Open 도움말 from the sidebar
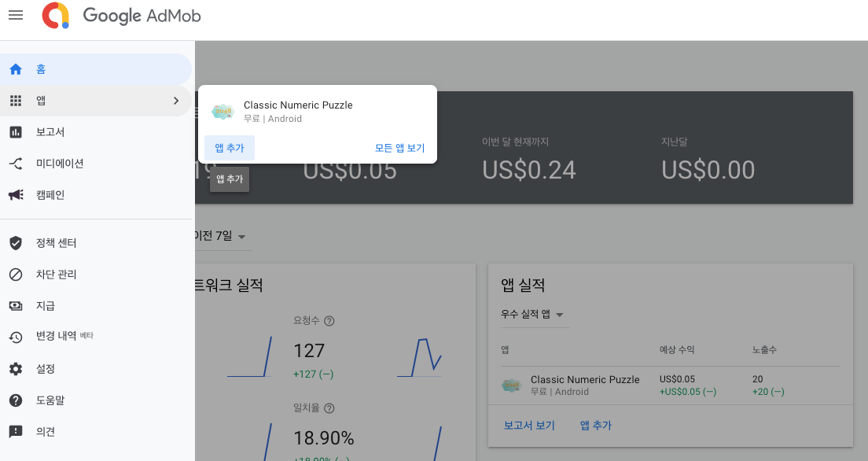 (x=96, y=400)
